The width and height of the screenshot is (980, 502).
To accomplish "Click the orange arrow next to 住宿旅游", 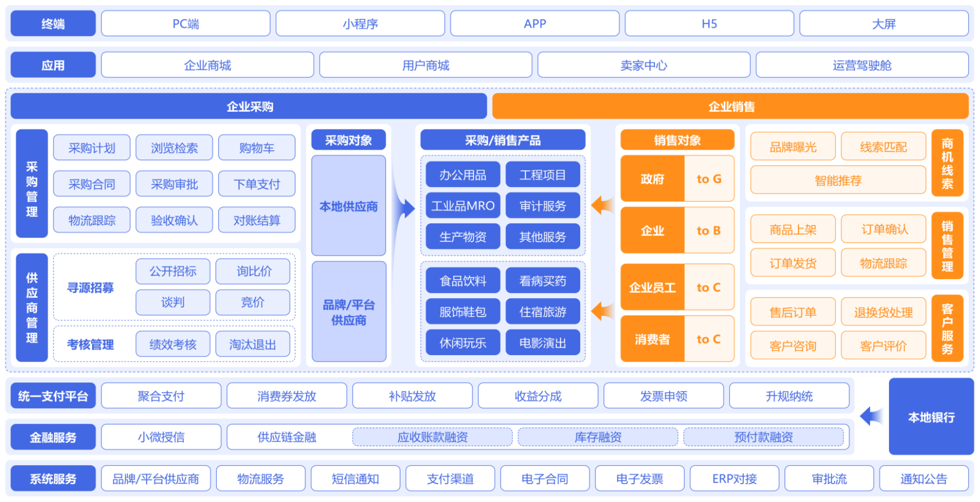I will [602, 311].
